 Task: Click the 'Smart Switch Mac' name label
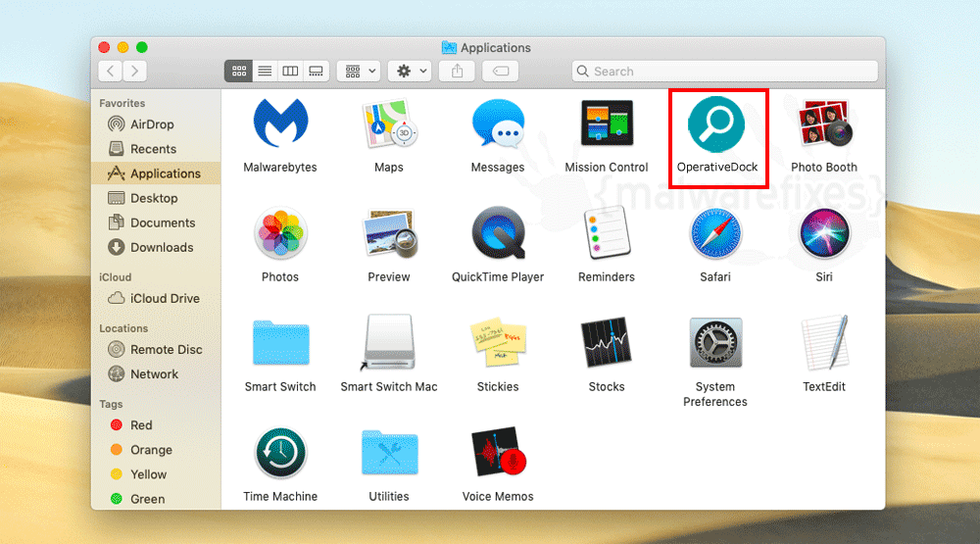tap(389, 386)
